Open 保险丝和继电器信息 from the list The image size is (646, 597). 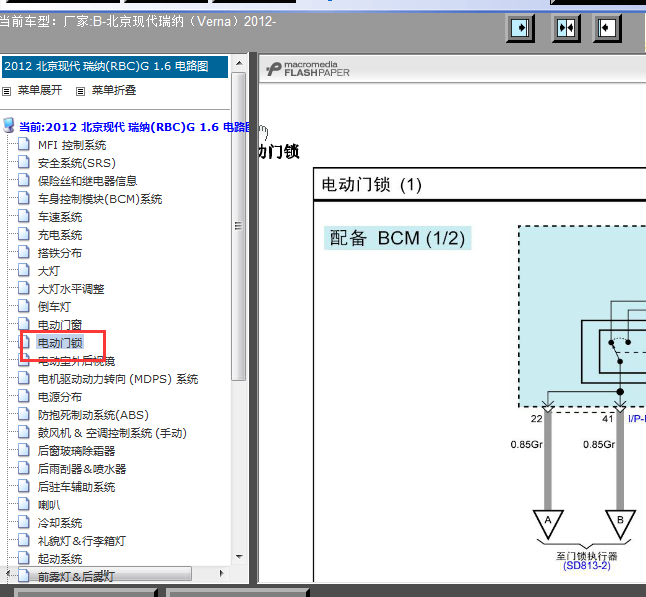pos(87,181)
